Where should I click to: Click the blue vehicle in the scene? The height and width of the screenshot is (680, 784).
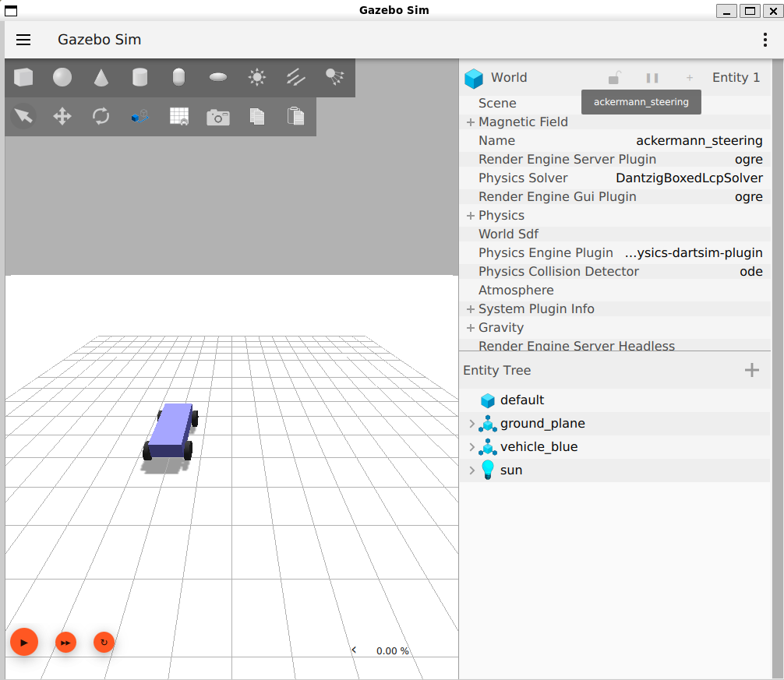coord(171,430)
